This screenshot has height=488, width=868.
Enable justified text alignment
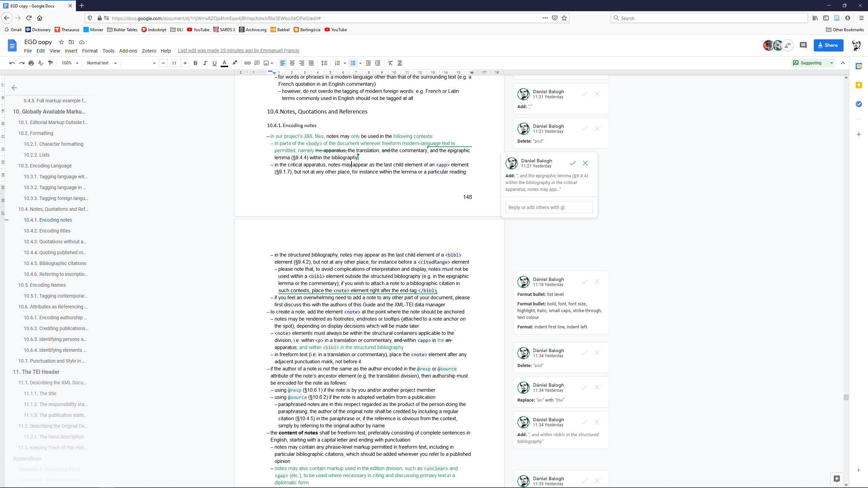point(311,63)
